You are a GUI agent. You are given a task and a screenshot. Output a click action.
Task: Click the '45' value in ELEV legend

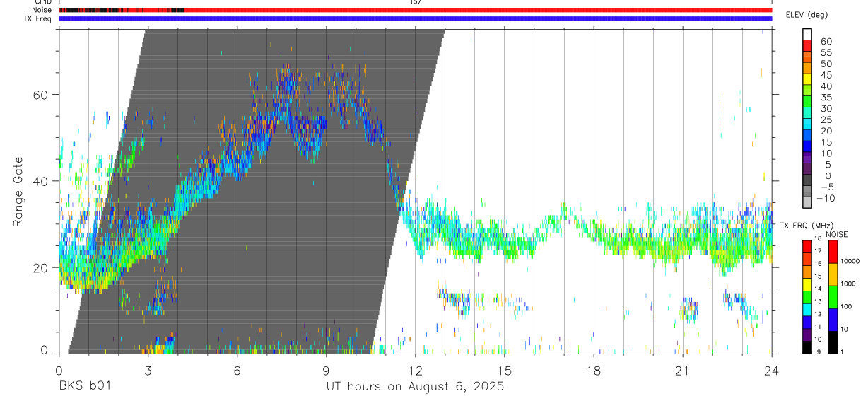click(x=826, y=75)
